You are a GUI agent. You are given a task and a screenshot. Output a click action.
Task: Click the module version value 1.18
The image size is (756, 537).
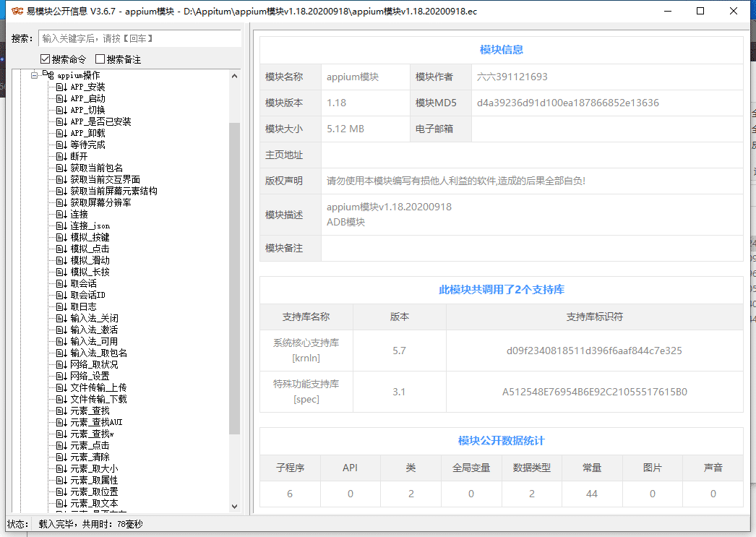[x=336, y=103]
